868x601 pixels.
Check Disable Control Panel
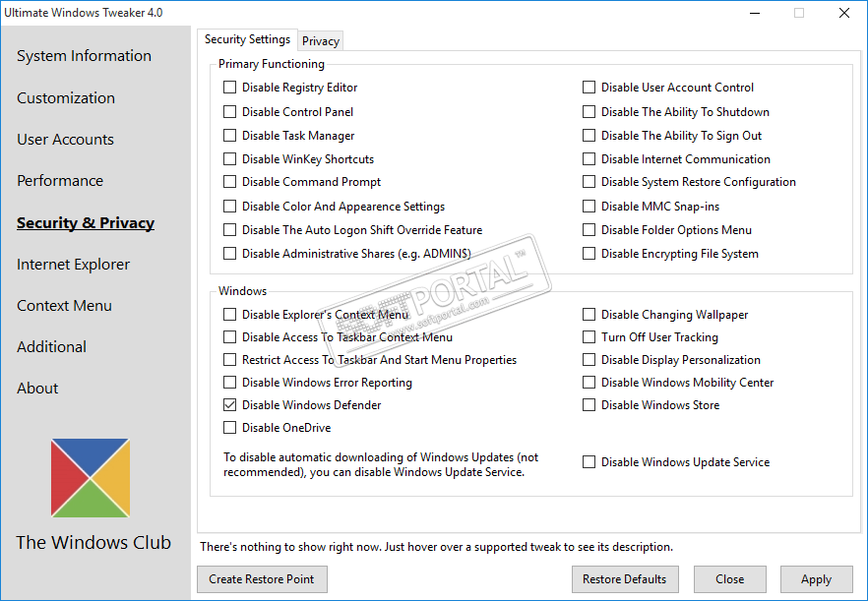(x=229, y=112)
